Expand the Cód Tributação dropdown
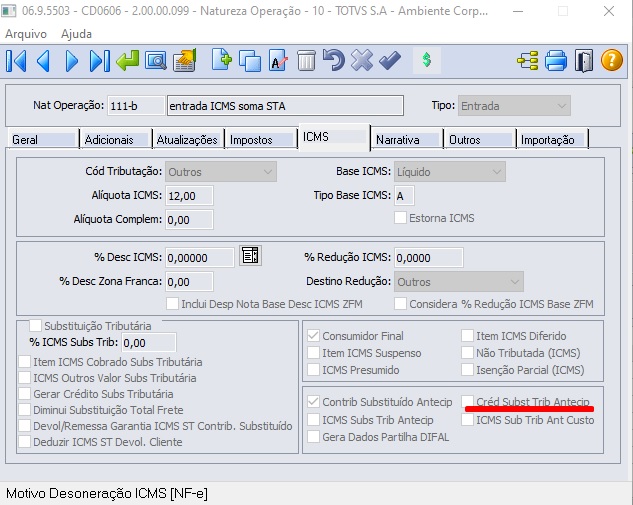 click(221, 172)
